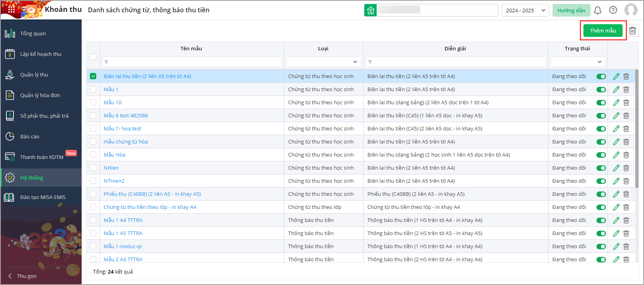
Task: Open Báo cáo in sidebar
Action: coord(41,137)
